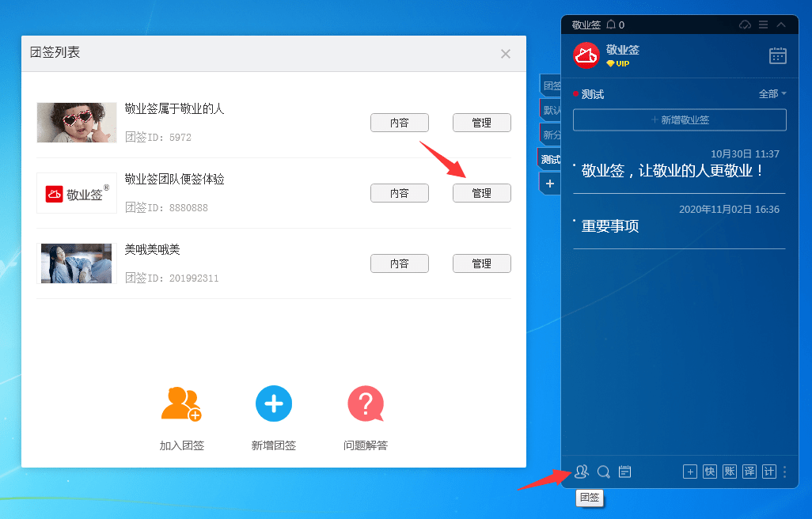Click the 新增团签 label
This screenshot has height=519, width=812.
tap(273, 445)
